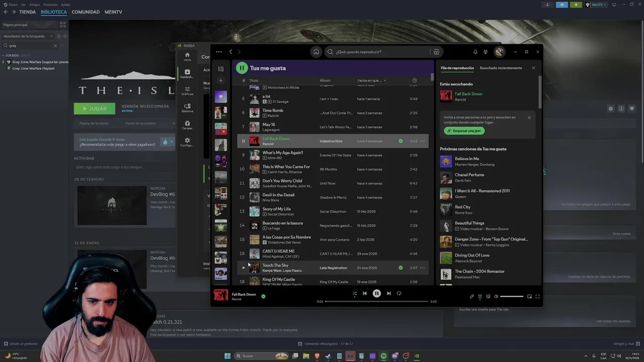This screenshot has width=644, height=362.
Task: Open Spotify notifications bell
Action: coord(475,52)
